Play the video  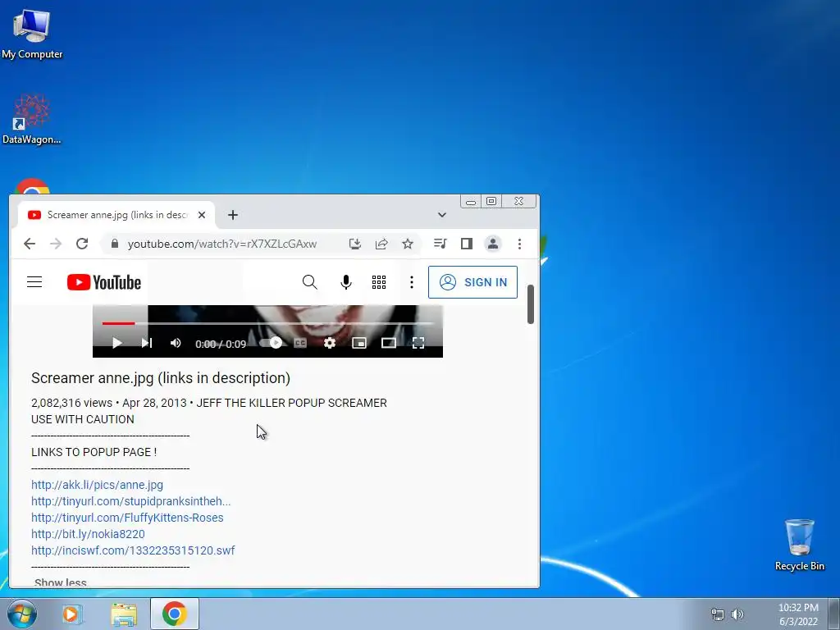pyautogui.click(x=116, y=343)
